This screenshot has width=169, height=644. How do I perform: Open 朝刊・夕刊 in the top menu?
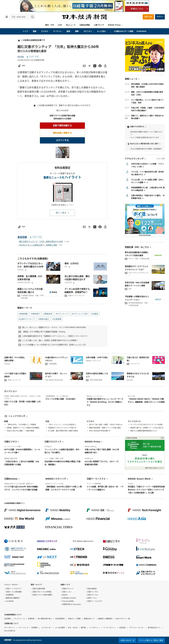(49, 25)
